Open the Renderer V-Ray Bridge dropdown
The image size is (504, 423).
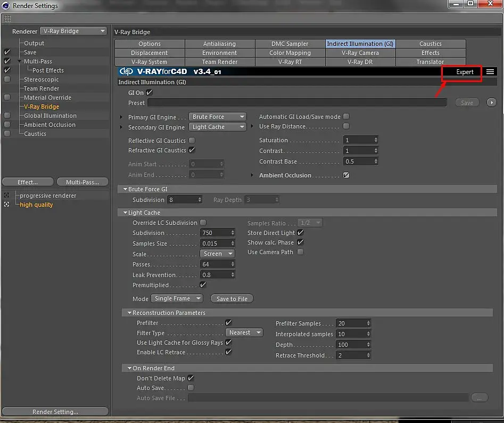pyautogui.click(x=73, y=31)
